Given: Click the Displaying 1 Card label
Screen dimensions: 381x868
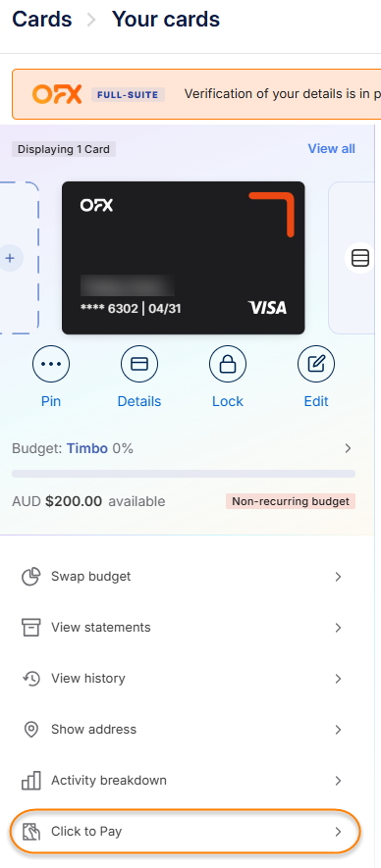Looking at the screenshot, I should click(x=64, y=149).
